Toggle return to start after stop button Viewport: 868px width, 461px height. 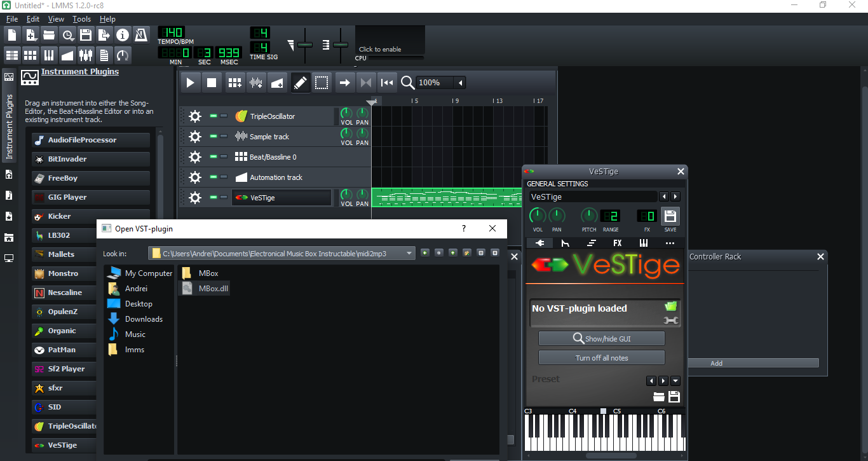click(x=386, y=83)
